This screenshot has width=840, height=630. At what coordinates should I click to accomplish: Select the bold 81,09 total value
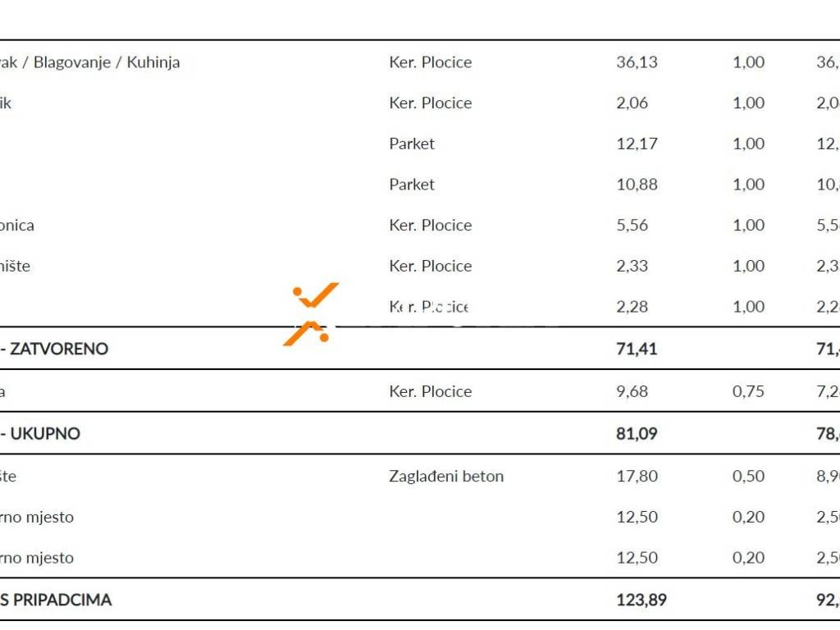click(x=637, y=434)
